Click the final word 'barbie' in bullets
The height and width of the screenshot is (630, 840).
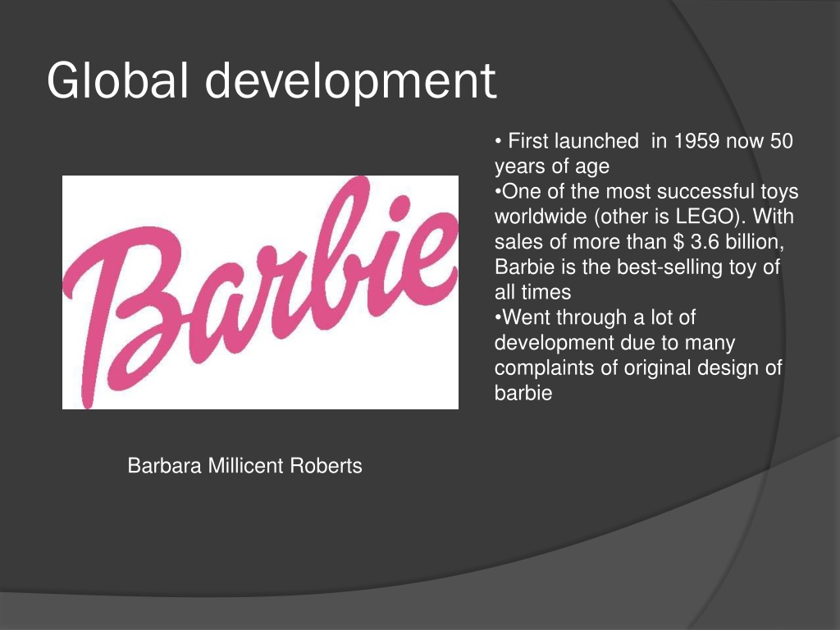pos(523,393)
